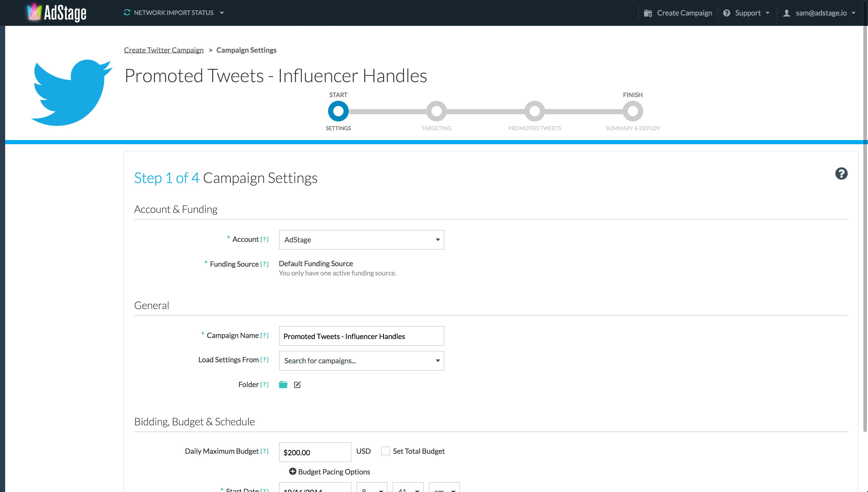Viewport: 868px width, 492px height.
Task: Open the Network Import Status dropdown
Action: pyautogui.click(x=174, y=12)
